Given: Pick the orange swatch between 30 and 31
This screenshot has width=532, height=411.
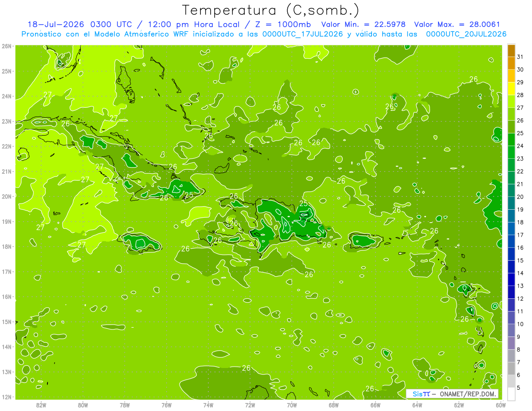Looking at the screenshot, I should pyautogui.click(x=511, y=63).
